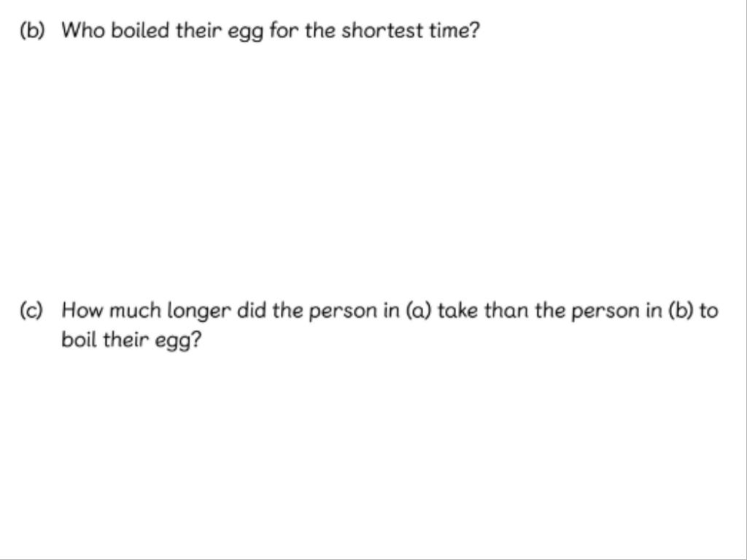Click the blank answer space below question (b)
The width and height of the screenshot is (747, 560).
coord(373,160)
